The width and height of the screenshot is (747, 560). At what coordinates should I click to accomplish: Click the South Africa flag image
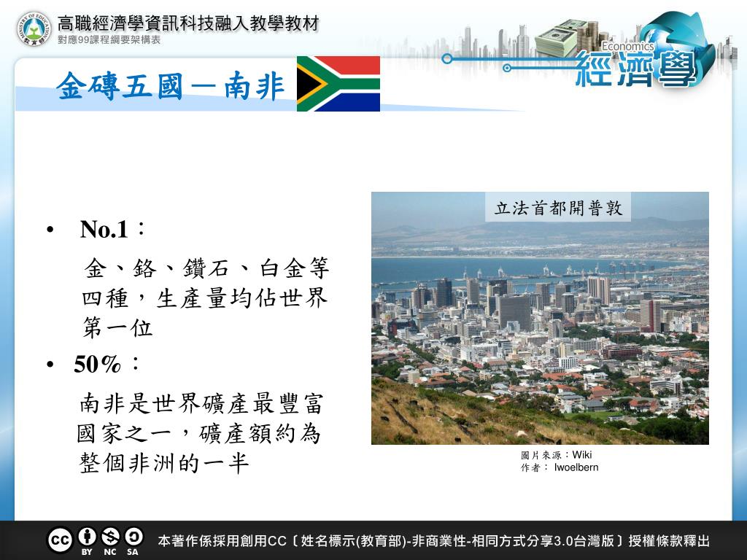click(338, 84)
